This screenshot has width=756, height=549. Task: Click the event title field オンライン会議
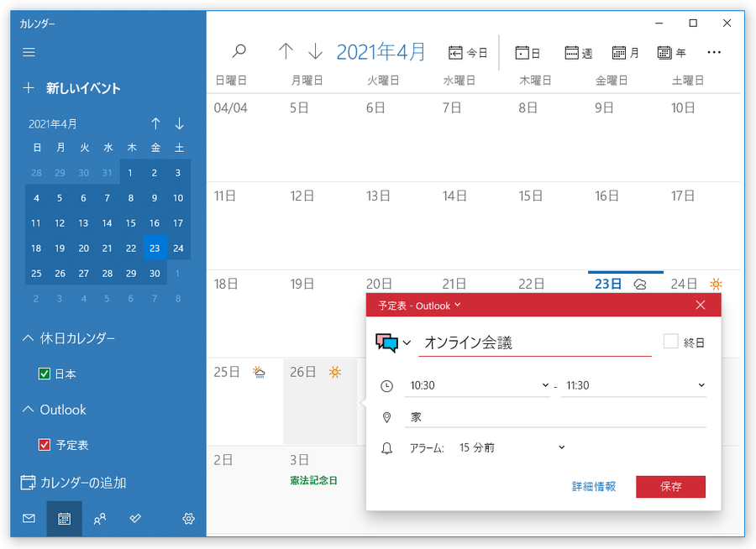coord(535,342)
